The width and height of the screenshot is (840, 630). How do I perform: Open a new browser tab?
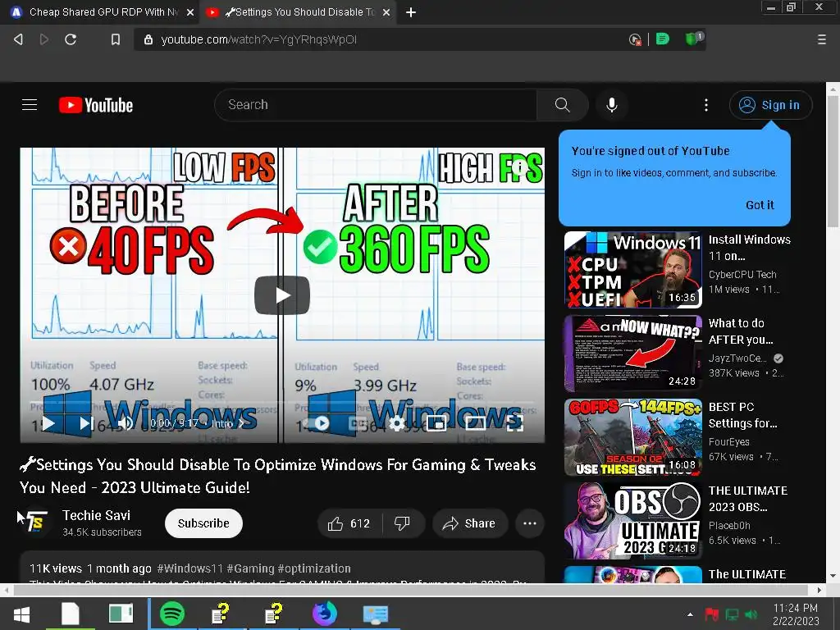(x=411, y=12)
